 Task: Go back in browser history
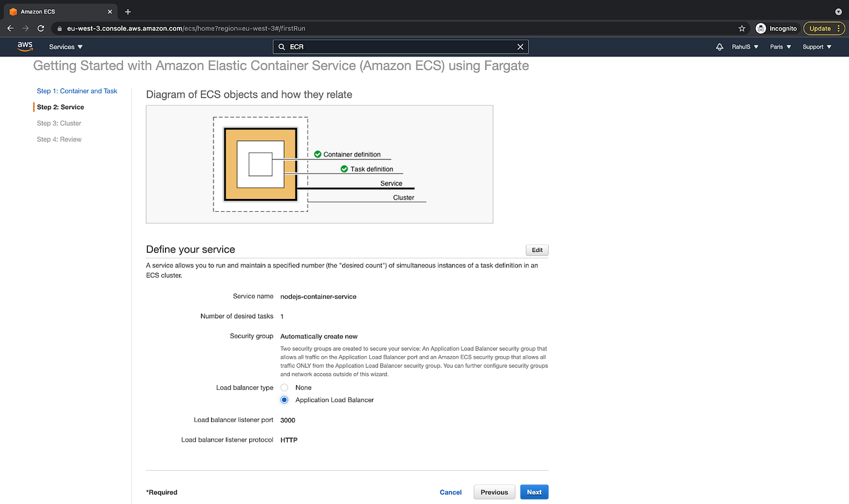coord(10,29)
